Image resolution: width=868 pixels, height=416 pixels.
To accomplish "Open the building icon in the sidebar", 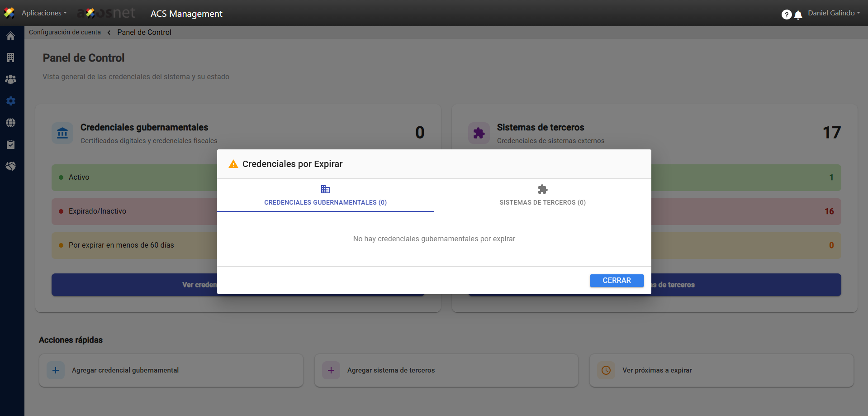I will [10, 57].
